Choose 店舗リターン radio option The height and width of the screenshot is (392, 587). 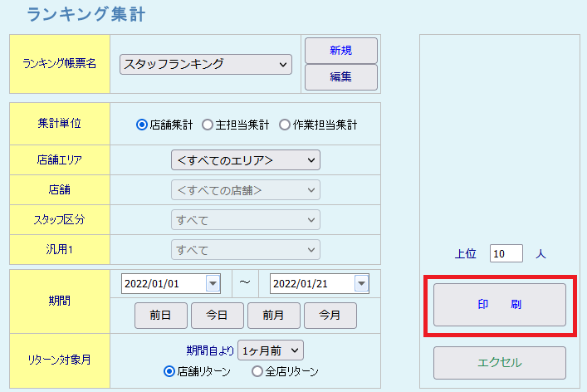point(169,371)
